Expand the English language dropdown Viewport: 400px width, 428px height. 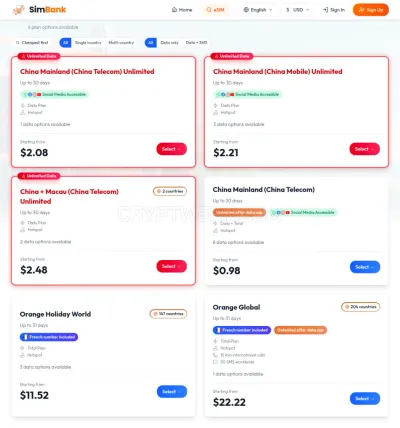pos(258,10)
